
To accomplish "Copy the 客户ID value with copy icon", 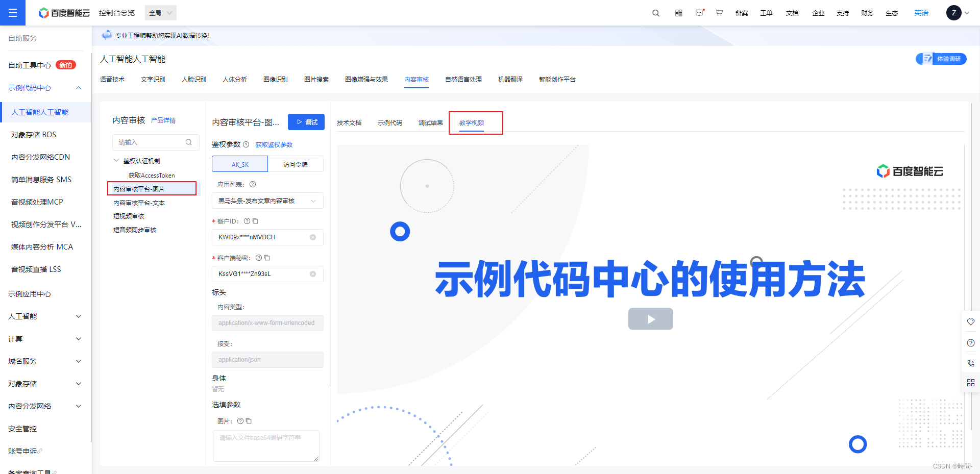I will pos(255,221).
